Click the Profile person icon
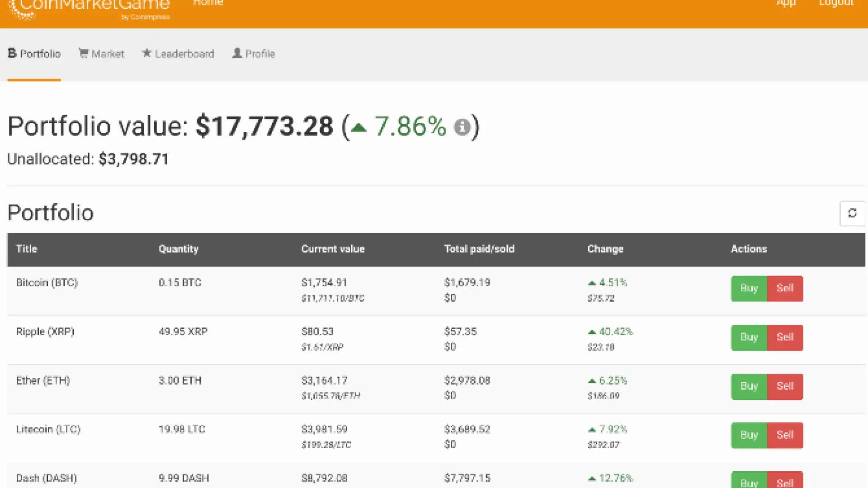The width and height of the screenshot is (868, 488). (236, 53)
